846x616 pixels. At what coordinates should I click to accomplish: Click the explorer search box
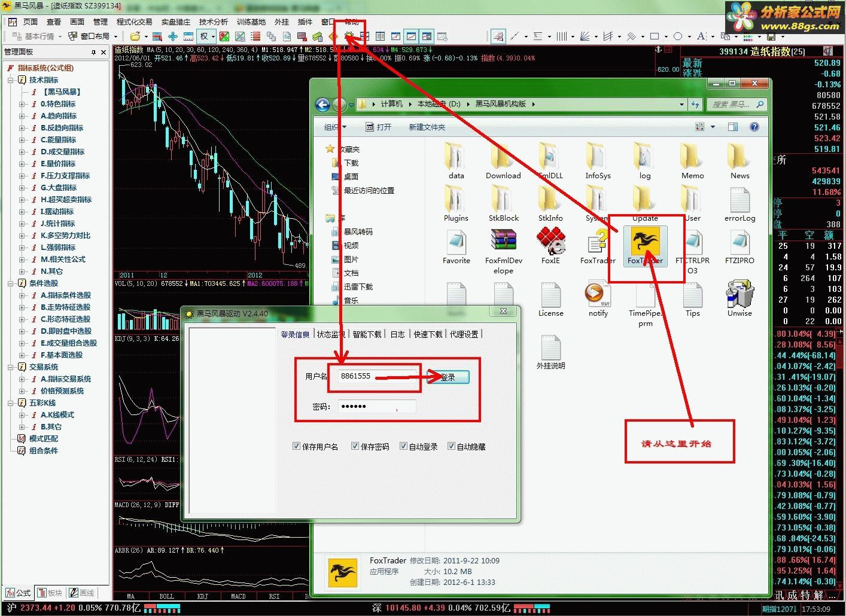pos(737,104)
